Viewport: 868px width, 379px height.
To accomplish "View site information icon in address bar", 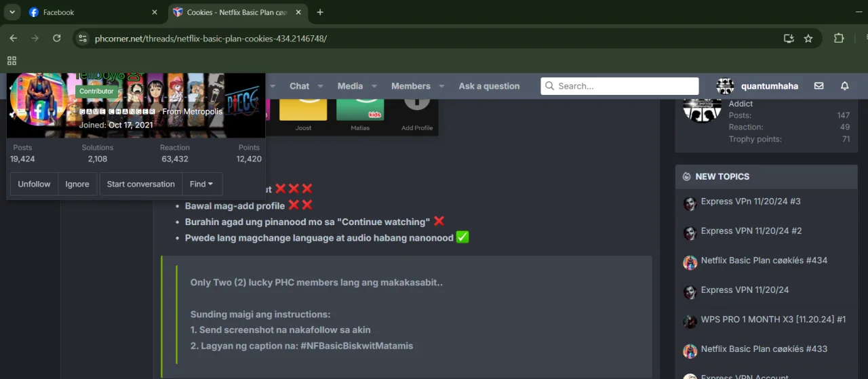I will pyautogui.click(x=83, y=39).
